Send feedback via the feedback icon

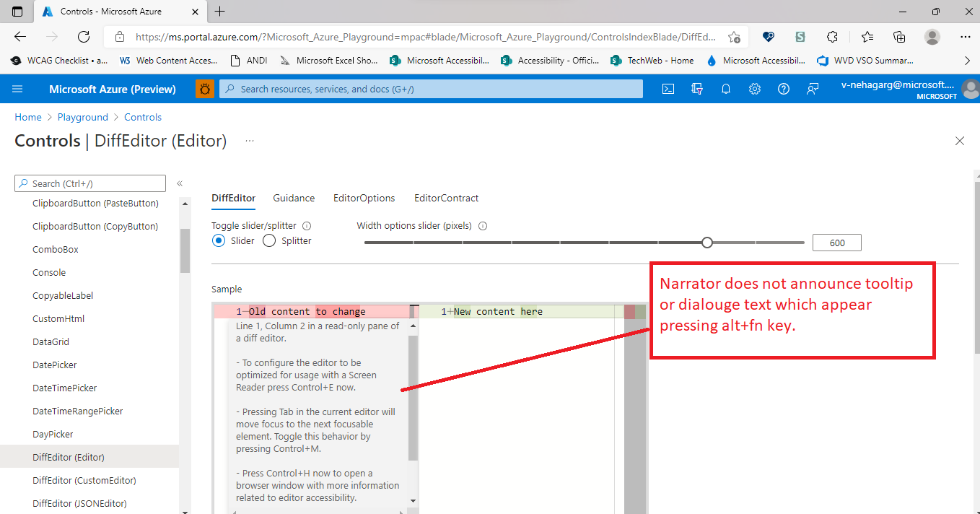[x=813, y=88]
